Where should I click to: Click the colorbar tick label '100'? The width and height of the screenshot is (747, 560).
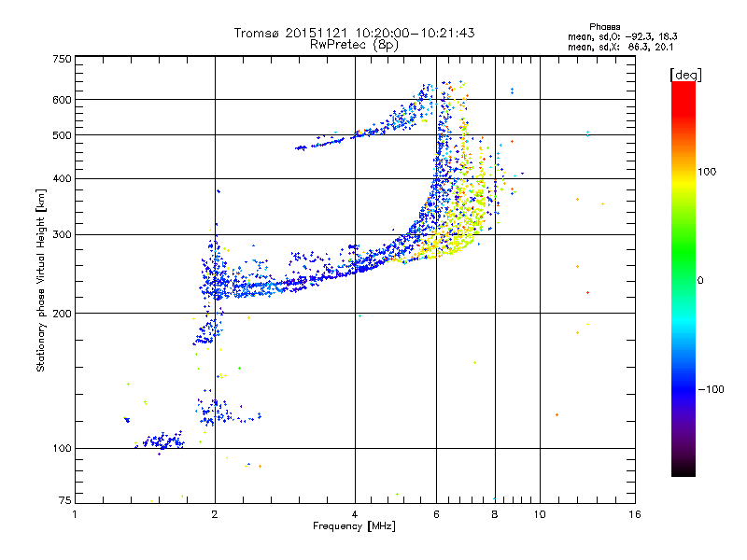click(707, 172)
